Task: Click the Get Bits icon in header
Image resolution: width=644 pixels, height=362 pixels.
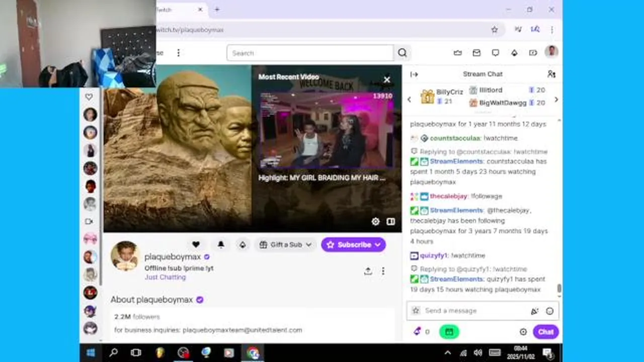Action: pos(514,53)
